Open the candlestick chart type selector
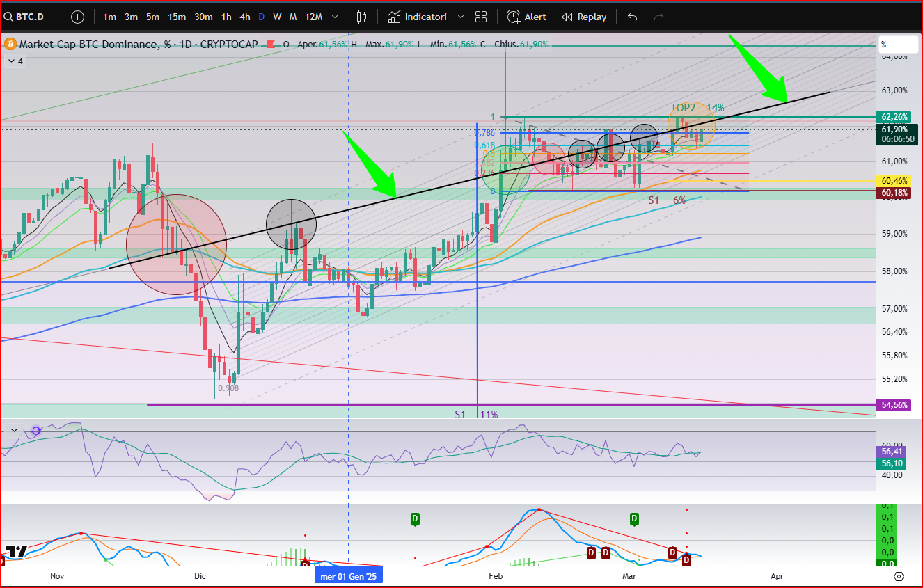The height and width of the screenshot is (588, 923). click(361, 17)
